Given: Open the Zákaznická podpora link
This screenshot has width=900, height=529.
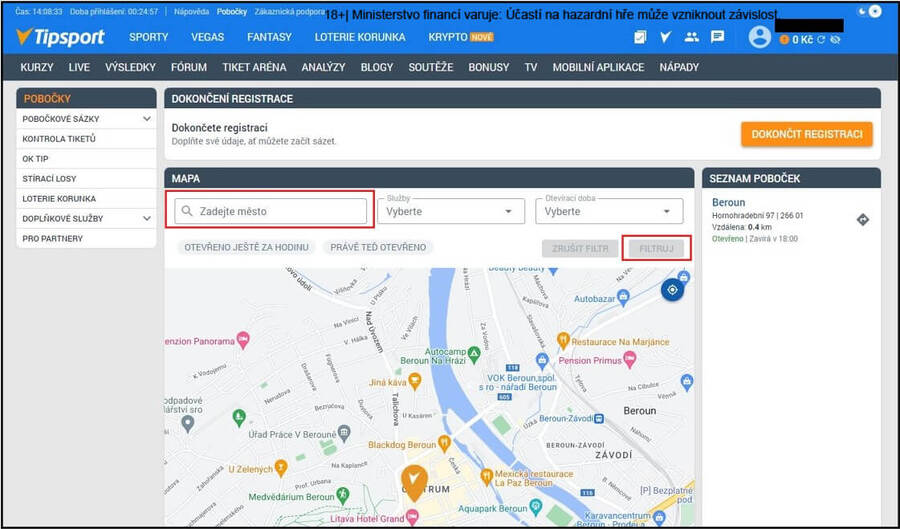Looking at the screenshot, I should 289,11.
